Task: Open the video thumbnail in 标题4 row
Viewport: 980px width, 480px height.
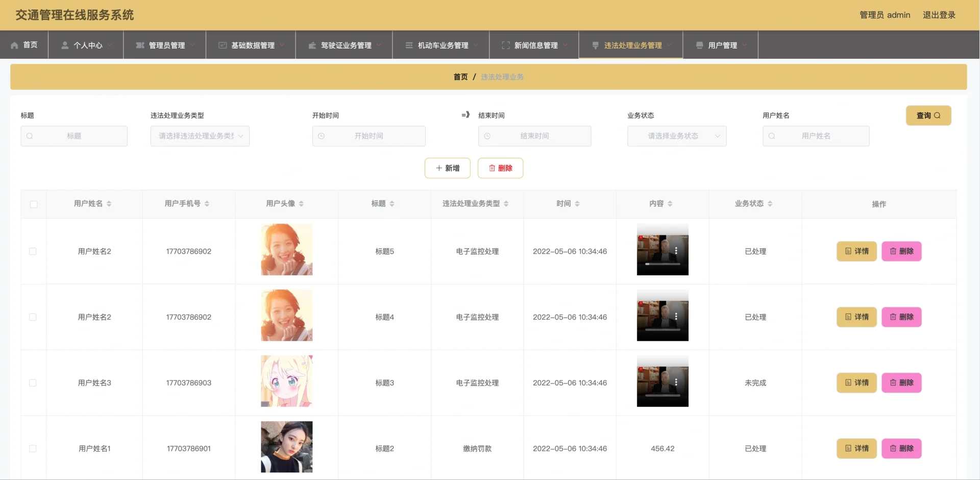Action: pos(662,316)
